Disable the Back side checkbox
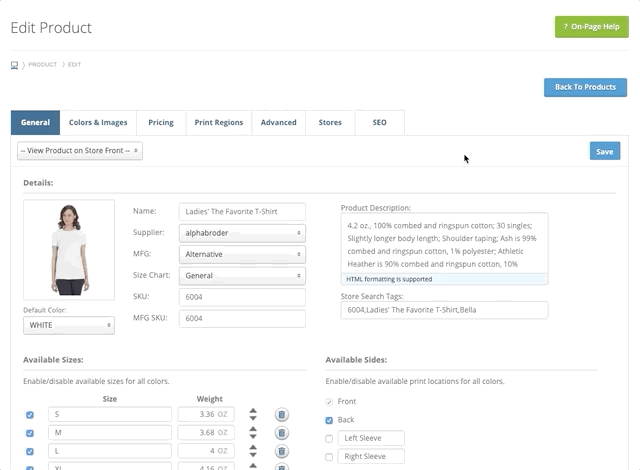This screenshot has height=470, width=640. coord(329,420)
